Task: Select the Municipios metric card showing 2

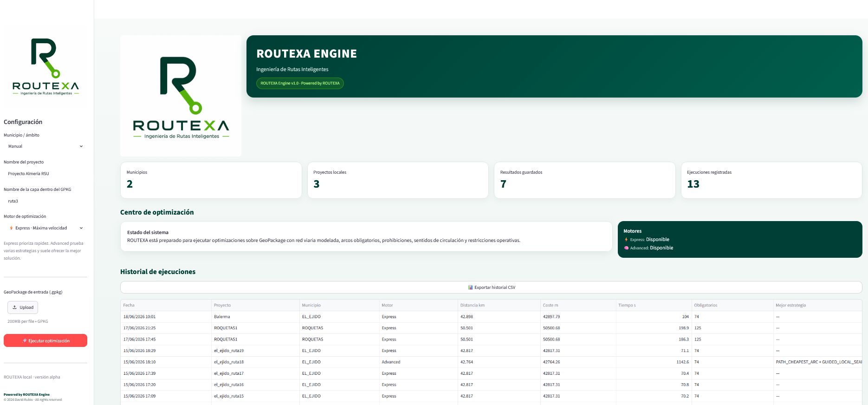Action: click(x=211, y=180)
